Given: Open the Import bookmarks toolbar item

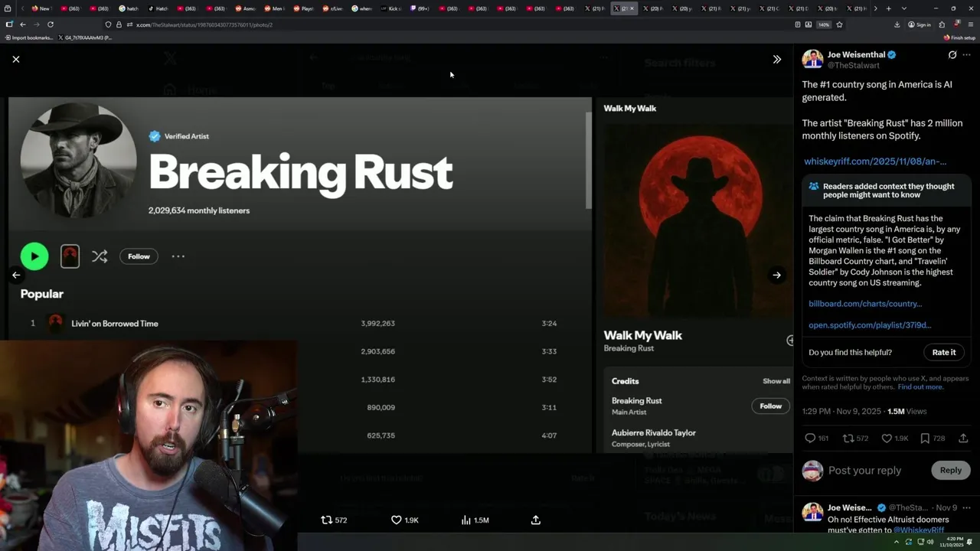Looking at the screenshot, I should click(29, 37).
